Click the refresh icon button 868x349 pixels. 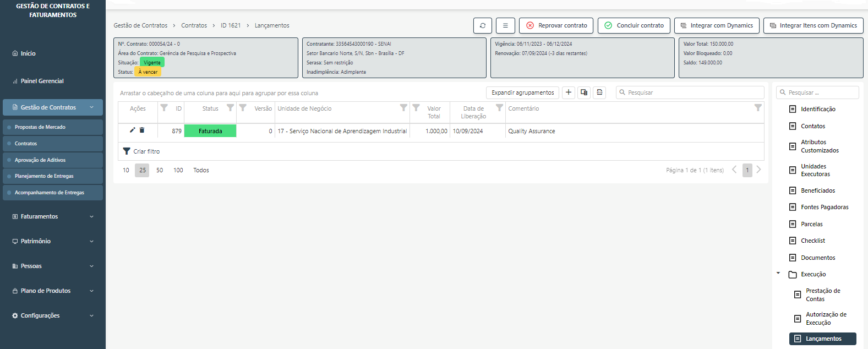click(x=482, y=25)
